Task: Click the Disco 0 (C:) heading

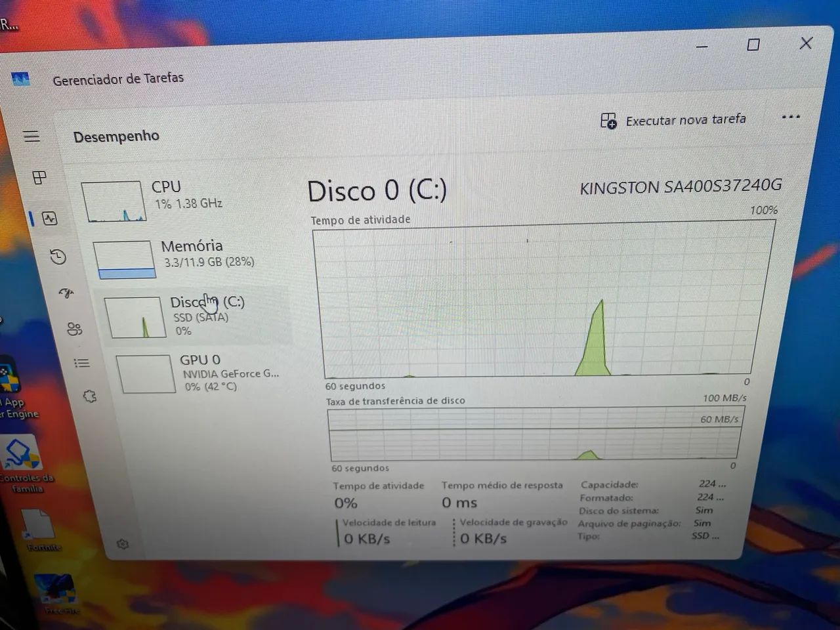Action: tap(377, 191)
